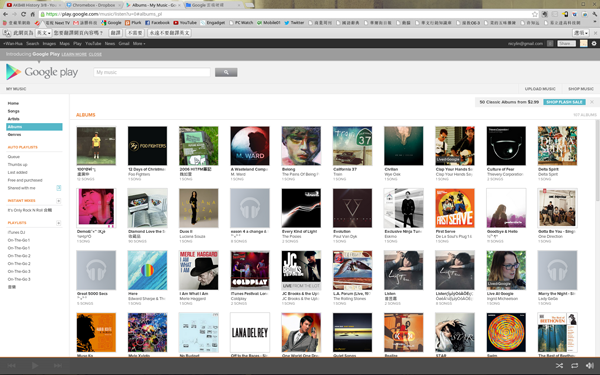The height and width of the screenshot is (375, 600).
Task: Click SHOP MUSIC
Action: click(x=580, y=89)
